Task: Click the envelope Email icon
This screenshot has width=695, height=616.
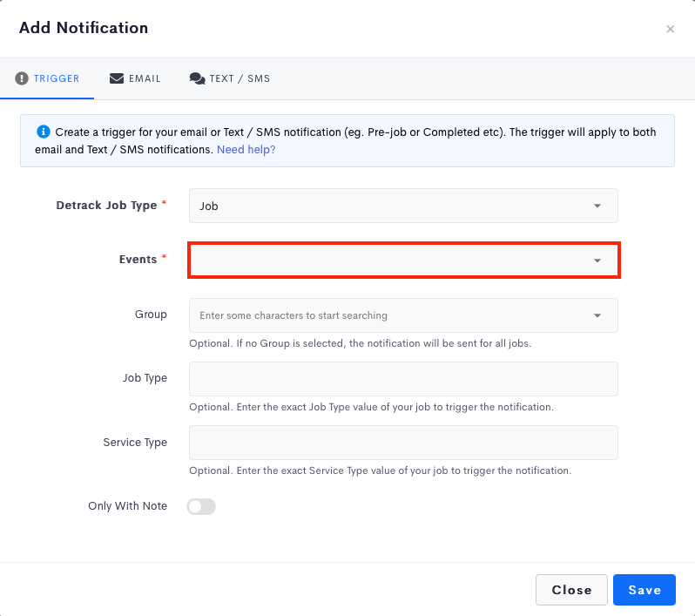Action: [117, 78]
